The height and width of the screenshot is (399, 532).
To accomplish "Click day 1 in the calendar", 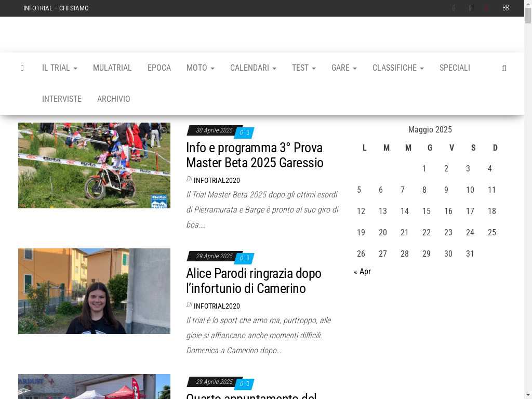I will (x=424, y=169).
